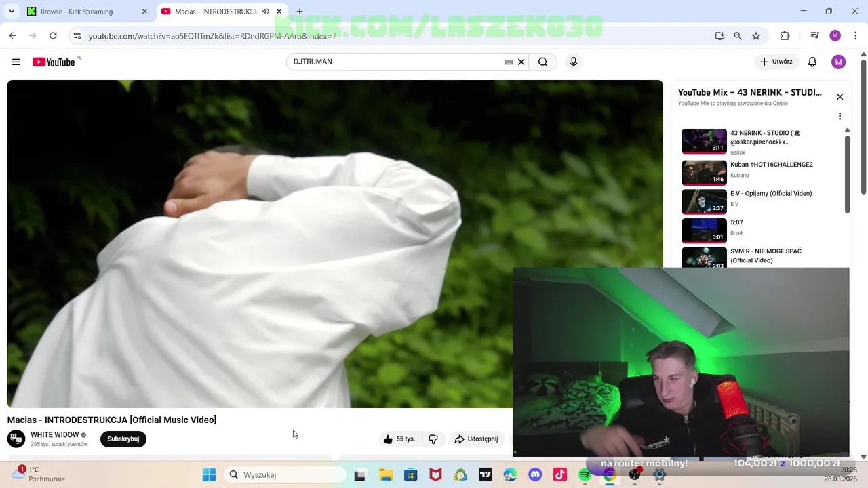Open Discord from the taskbar

(x=536, y=475)
